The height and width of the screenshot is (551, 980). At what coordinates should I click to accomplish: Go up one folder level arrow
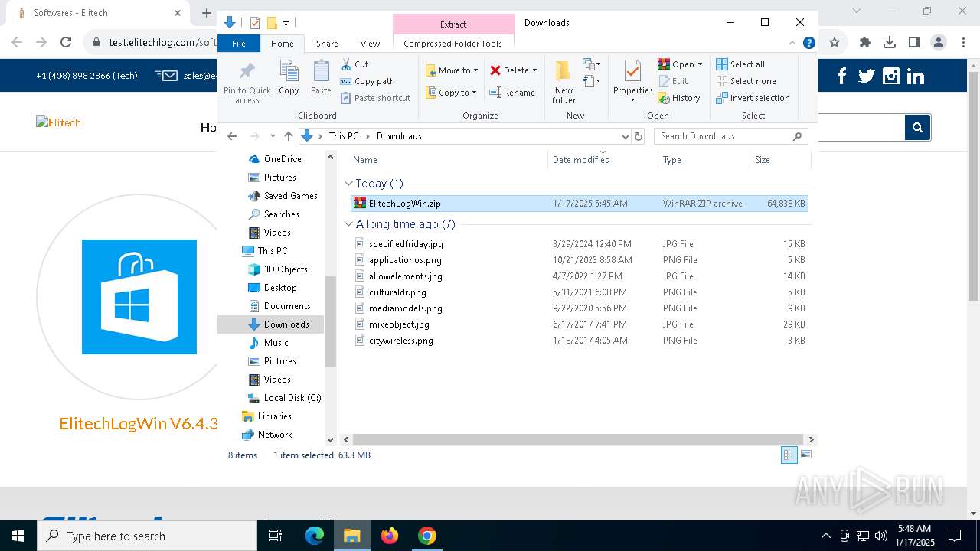288,136
